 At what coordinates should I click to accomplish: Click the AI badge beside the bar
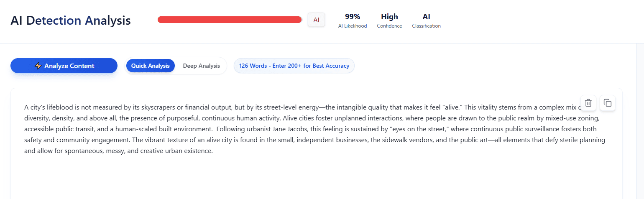pos(316,20)
